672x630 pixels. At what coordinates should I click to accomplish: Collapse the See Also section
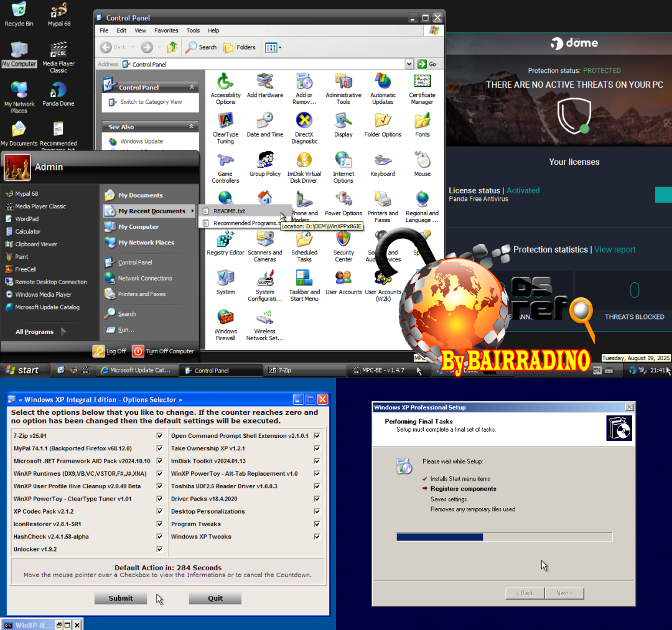[x=192, y=126]
